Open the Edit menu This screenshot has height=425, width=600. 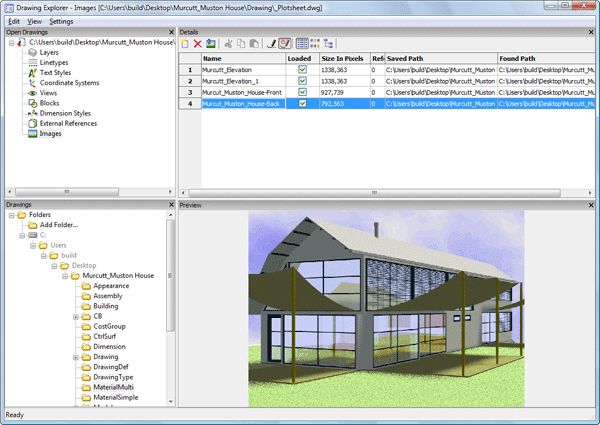14,21
